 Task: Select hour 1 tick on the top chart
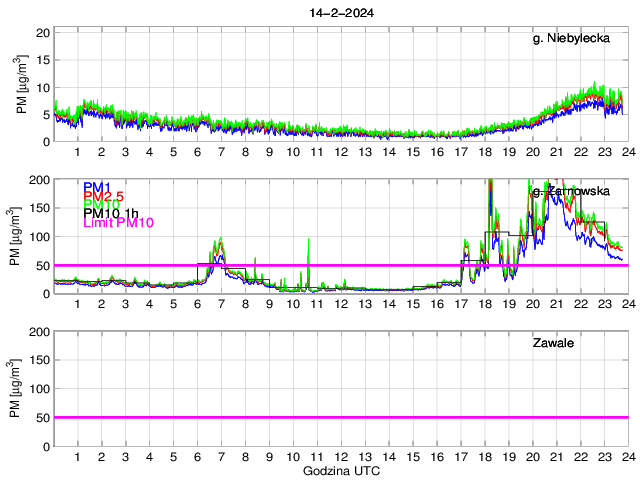tap(77, 152)
